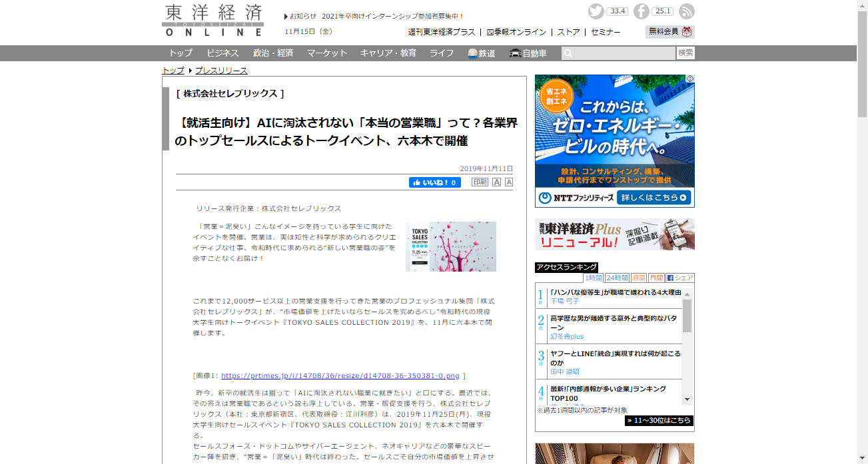
Task: Click the アクセスランキング heading
Action: pyautogui.click(x=566, y=268)
